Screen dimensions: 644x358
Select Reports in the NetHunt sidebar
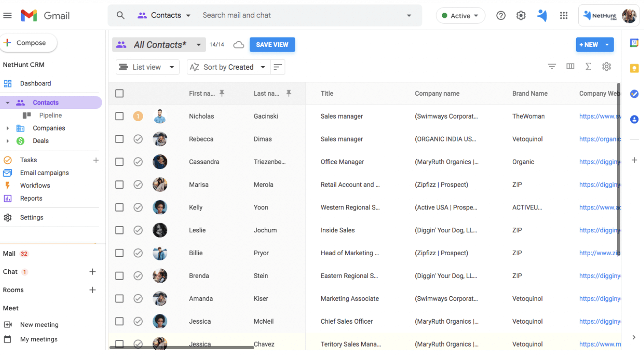(x=31, y=198)
